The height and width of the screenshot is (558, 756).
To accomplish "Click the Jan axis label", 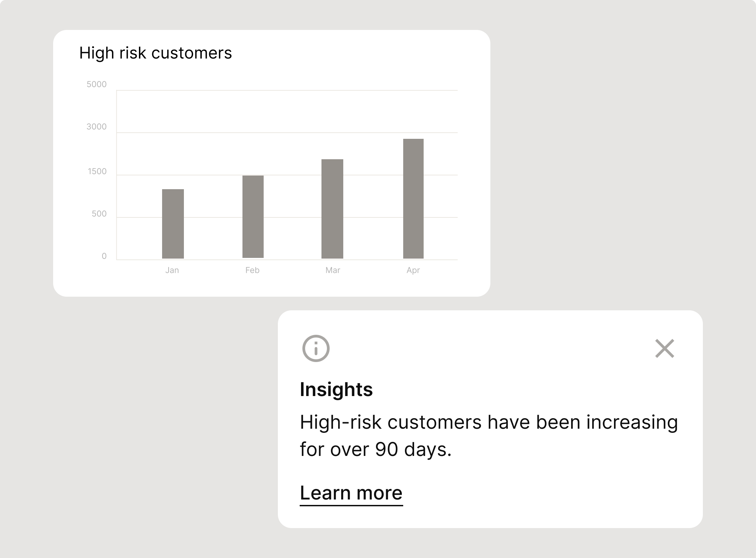I will click(x=172, y=270).
